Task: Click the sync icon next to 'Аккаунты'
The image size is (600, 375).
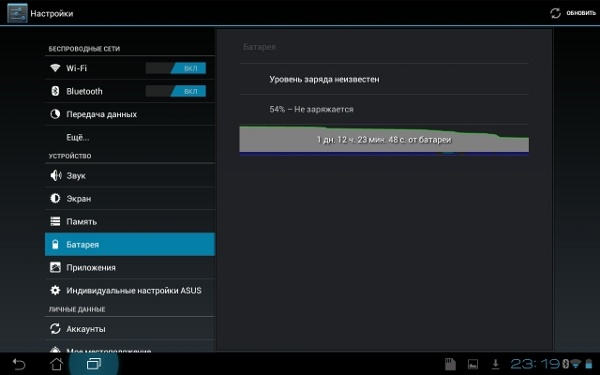Action: tap(55, 329)
